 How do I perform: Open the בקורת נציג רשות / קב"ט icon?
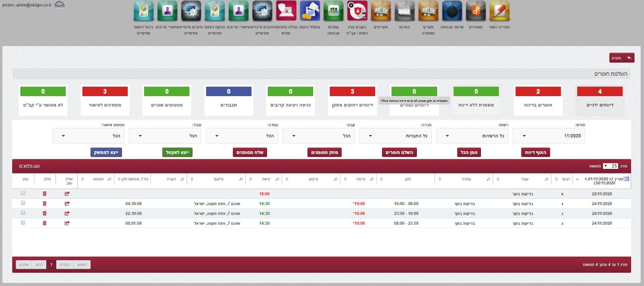[357, 11]
